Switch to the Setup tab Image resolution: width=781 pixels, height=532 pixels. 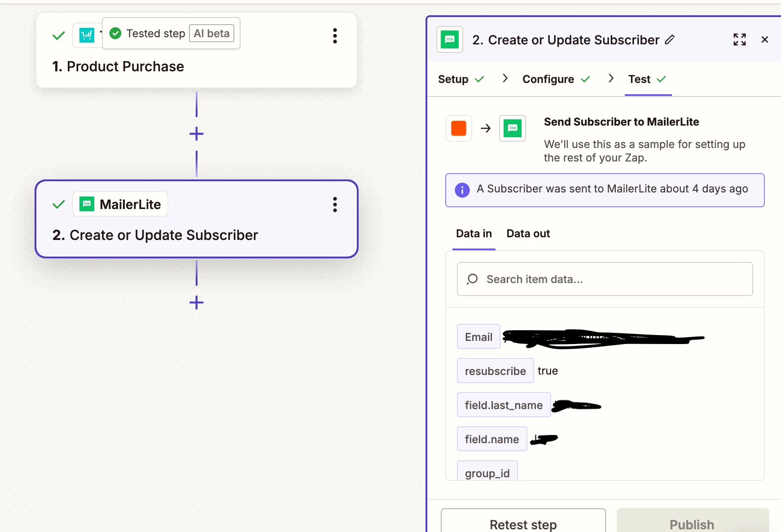click(461, 79)
